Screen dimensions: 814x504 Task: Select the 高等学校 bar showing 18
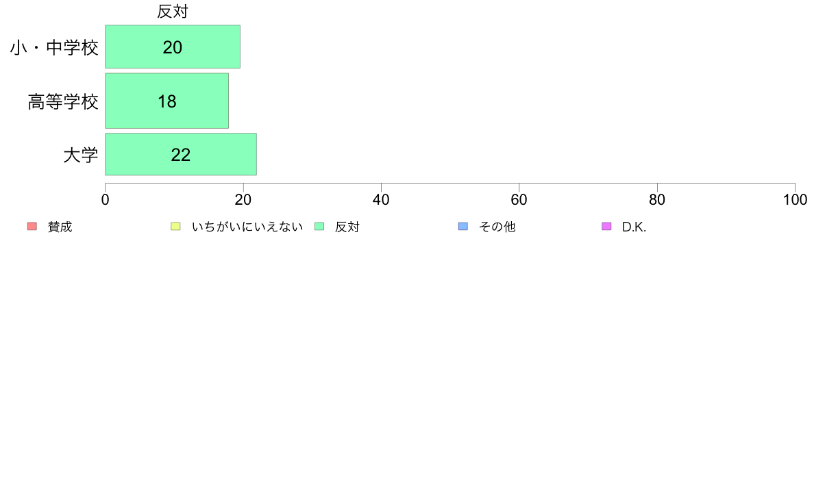[166, 101]
